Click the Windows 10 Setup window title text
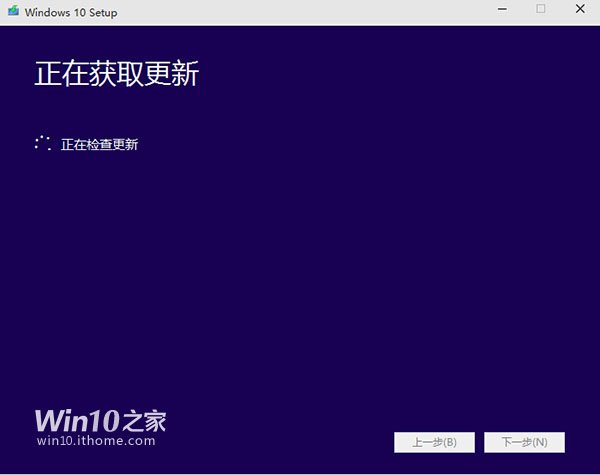 coord(71,13)
